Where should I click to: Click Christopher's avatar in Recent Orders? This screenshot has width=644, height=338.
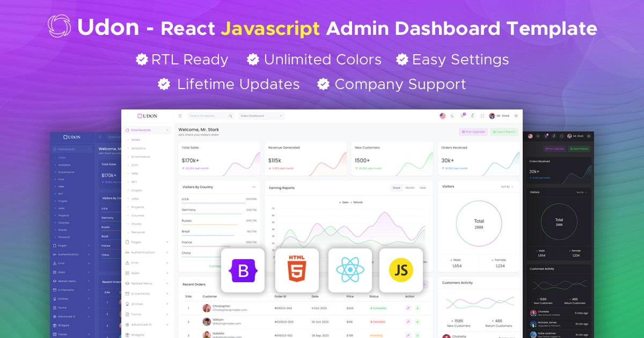pos(207,308)
